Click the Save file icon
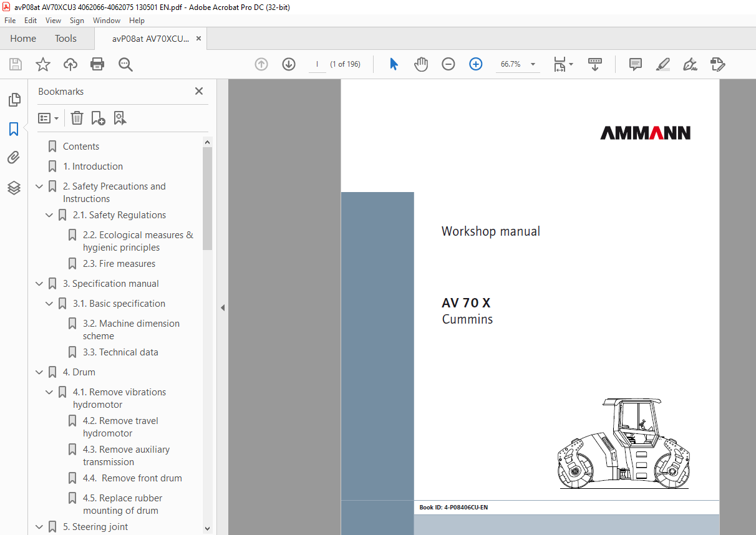 tap(16, 64)
